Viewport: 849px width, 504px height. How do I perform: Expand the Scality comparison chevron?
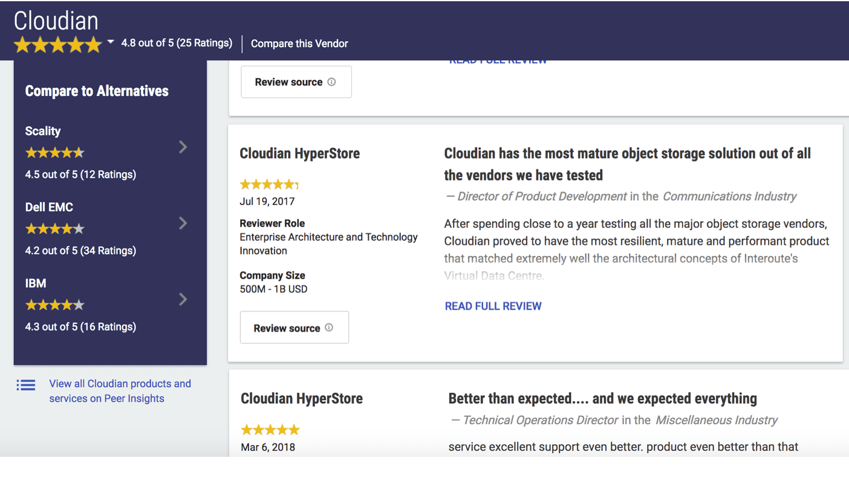183,147
